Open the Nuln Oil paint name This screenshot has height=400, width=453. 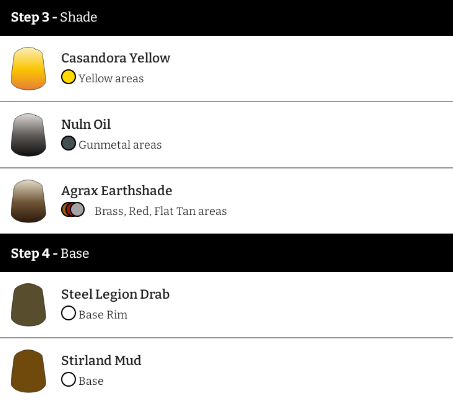86,124
